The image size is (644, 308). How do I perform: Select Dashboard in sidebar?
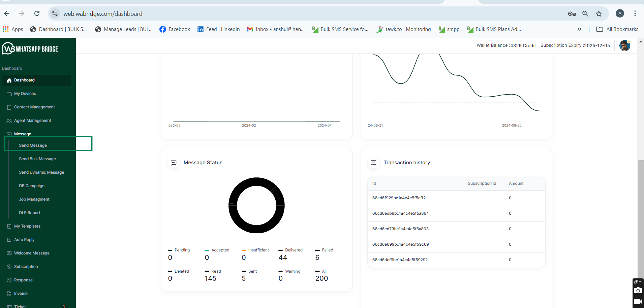[x=36, y=80]
